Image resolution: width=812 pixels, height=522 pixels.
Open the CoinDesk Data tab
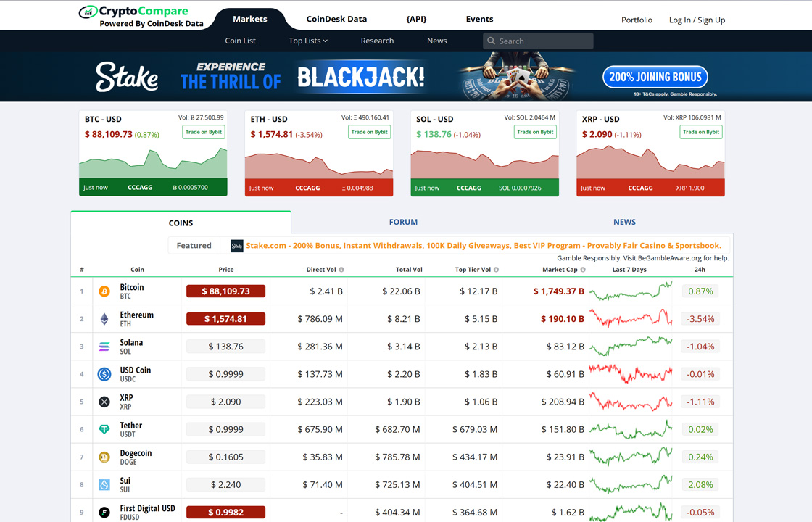(336, 19)
